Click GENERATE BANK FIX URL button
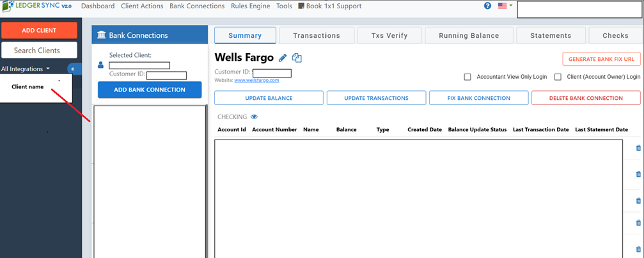The height and width of the screenshot is (258, 644). pos(601,59)
